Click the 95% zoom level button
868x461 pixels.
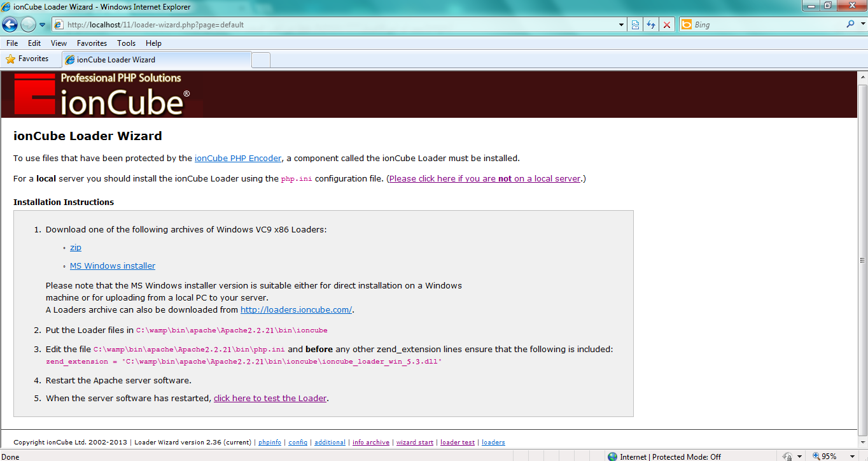coord(825,456)
